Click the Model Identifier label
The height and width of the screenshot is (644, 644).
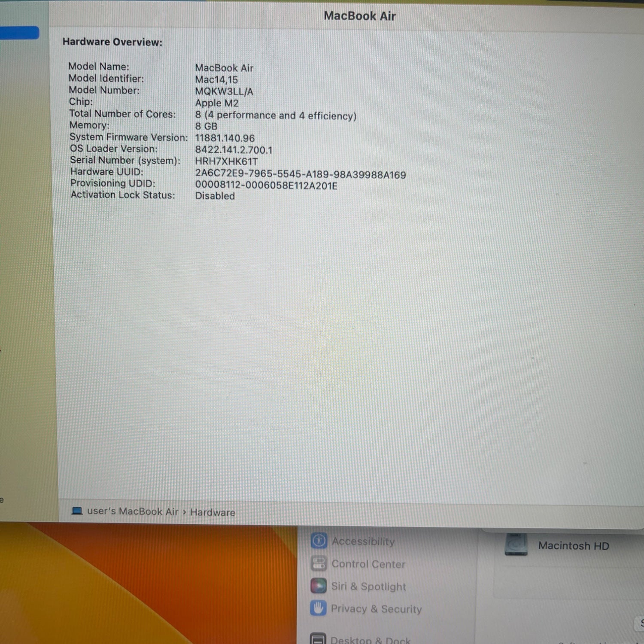(106, 79)
